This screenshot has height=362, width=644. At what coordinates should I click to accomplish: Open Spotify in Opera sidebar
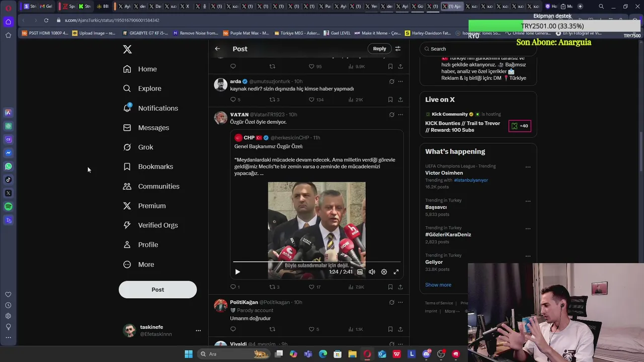[x=8, y=207]
